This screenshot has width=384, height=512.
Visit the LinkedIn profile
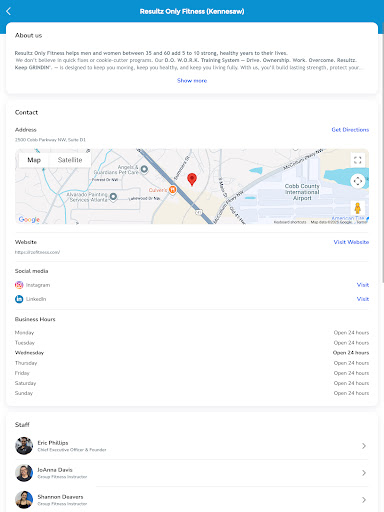(x=363, y=299)
